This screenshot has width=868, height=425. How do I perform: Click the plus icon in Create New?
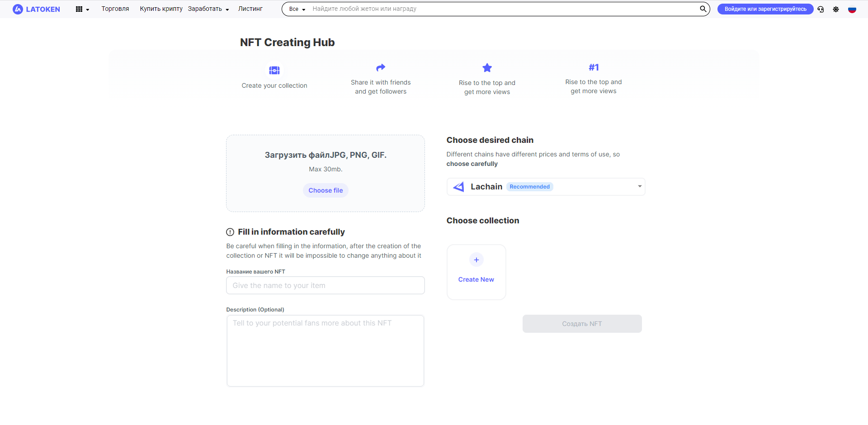coord(476,260)
